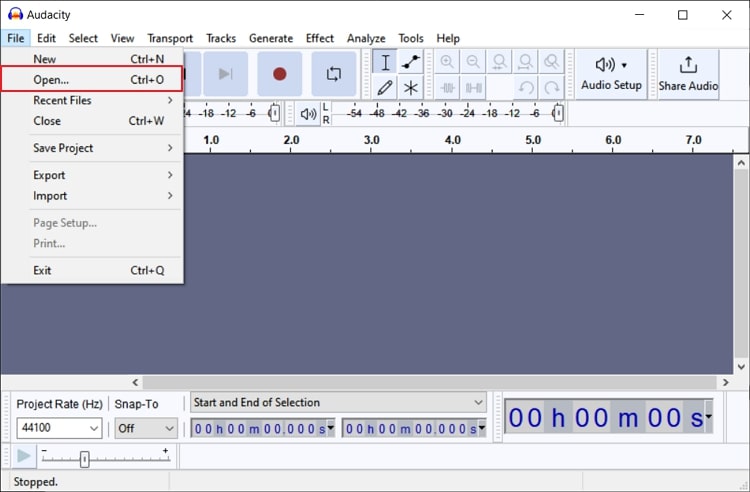This screenshot has height=492, width=750.
Task: Click horizontal scrollbar right arrow
Action: tap(726, 382)
